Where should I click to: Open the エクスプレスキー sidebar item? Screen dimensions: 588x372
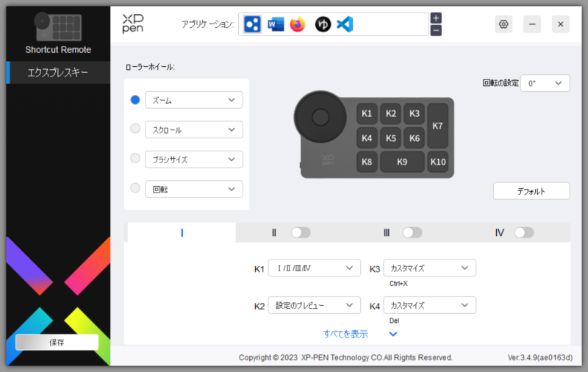59,73
